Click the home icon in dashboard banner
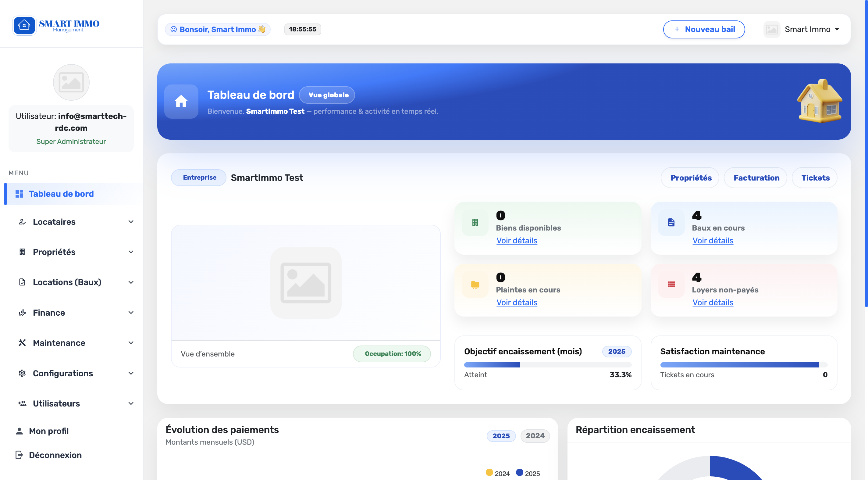This screenshot has height=480, width=868. pyautogui.click(x=181, y=101)
